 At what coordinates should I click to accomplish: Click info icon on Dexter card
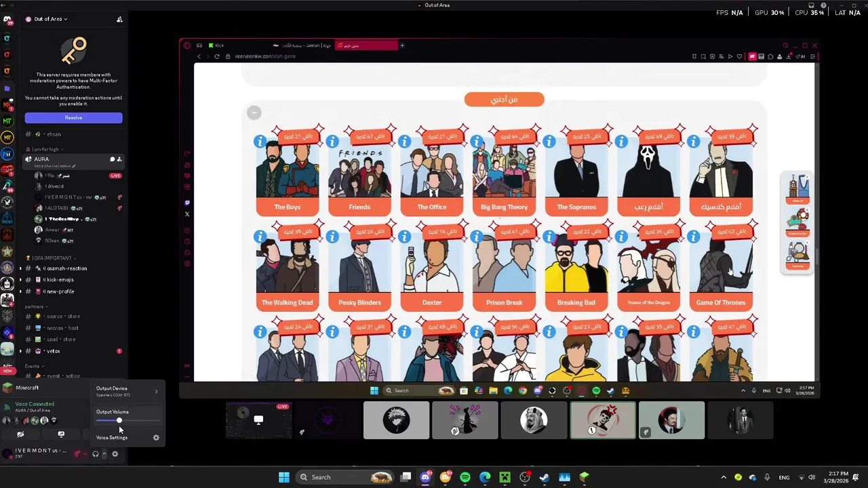404,237
